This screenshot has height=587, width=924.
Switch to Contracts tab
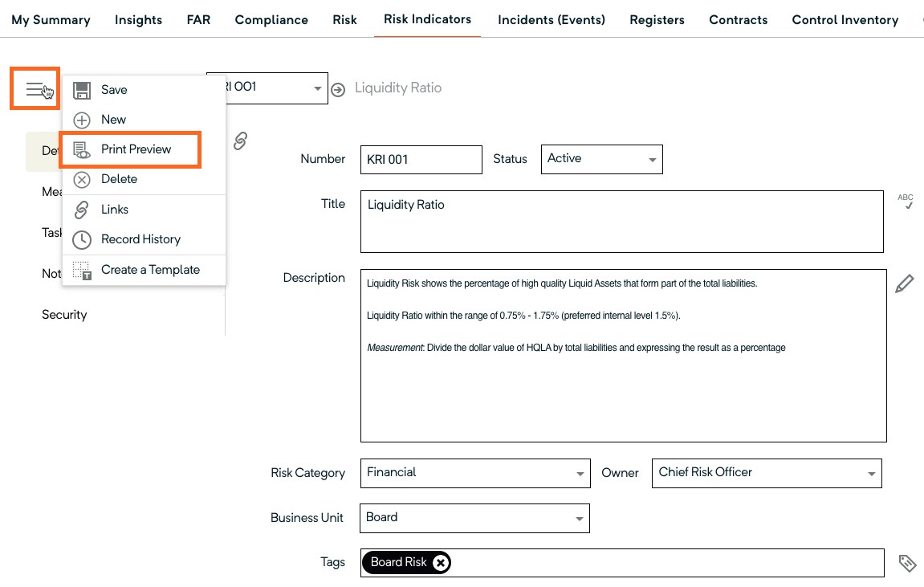tap(739, 20)
